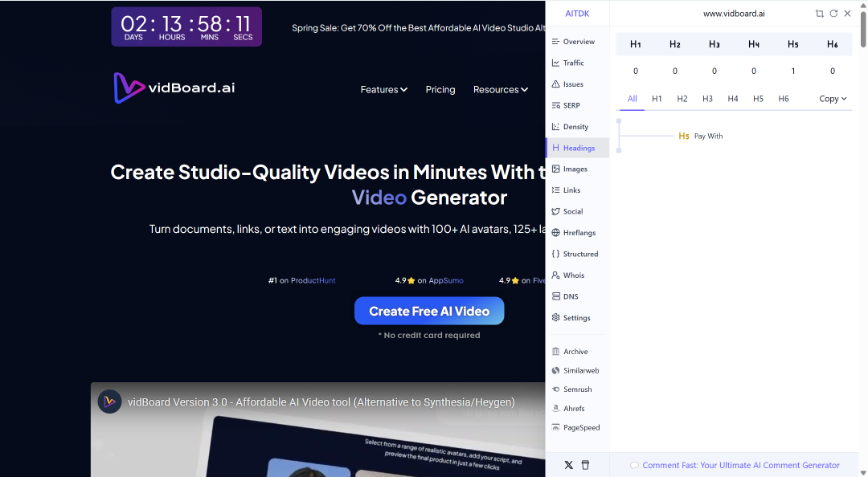Click the refresh icon in AITDK header

pos(833,14)
